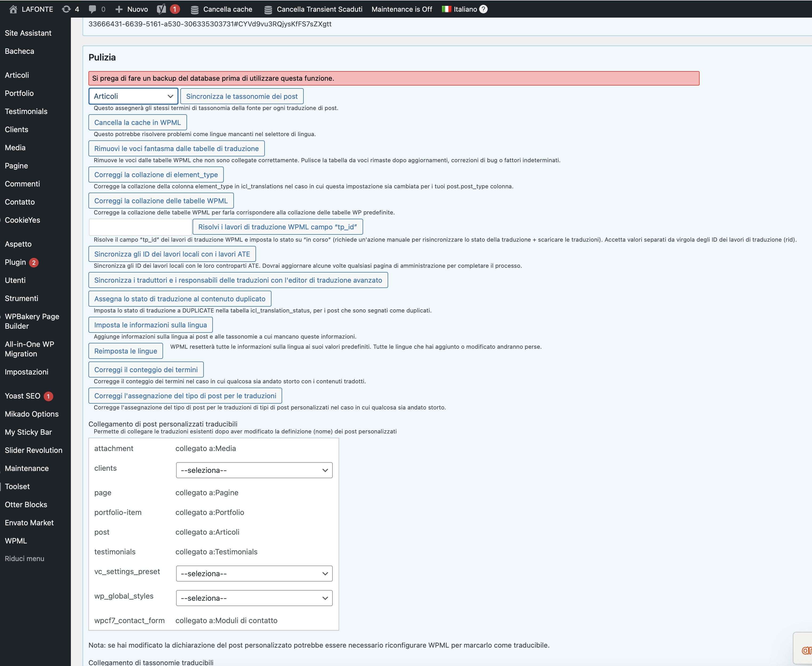Click Riduci menu to collapse sidebar
Screen dimensions: 812x666
point(25,559)
